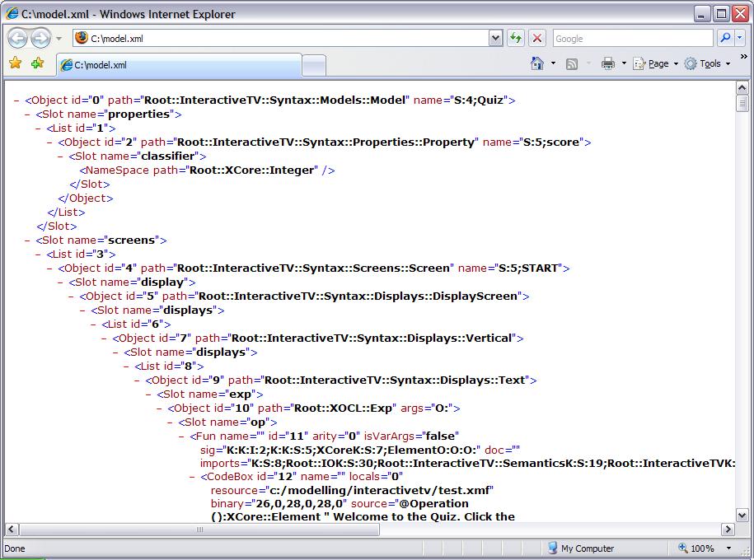Click the Back navigation arrow
Screen dimensions: 754x560
point(17,38)
